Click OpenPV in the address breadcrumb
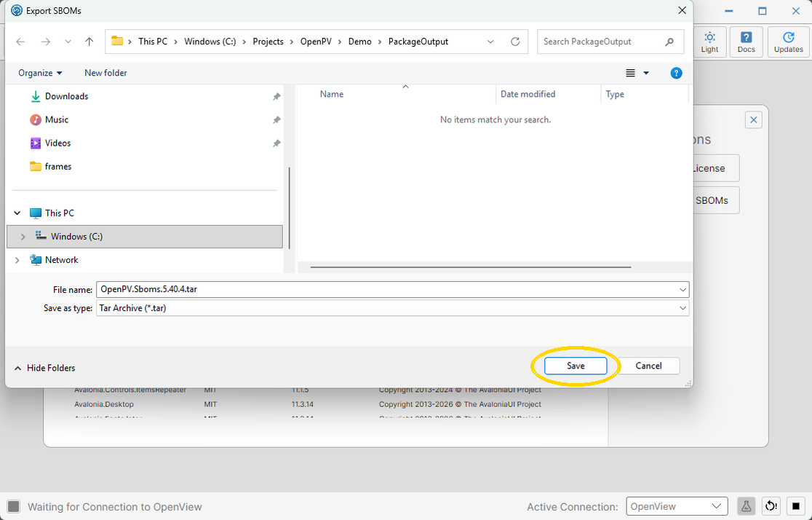This screenshot has width=812, height=520. tap(315, 42)
